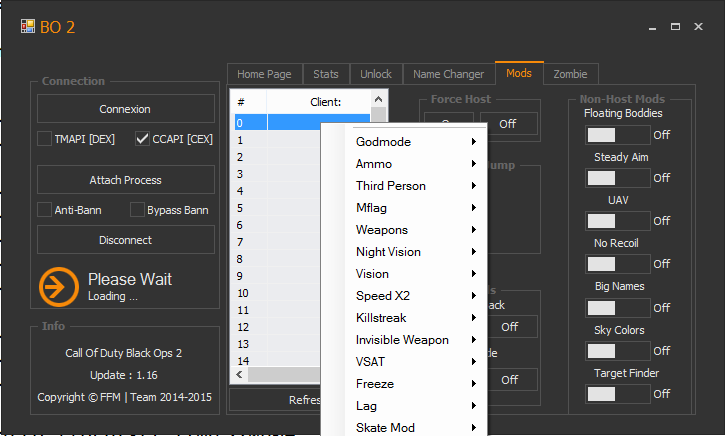Viewport: 726px width, 436px height.
Task: Expand the Weapons submenu
Action: click(x=416, y=230)
